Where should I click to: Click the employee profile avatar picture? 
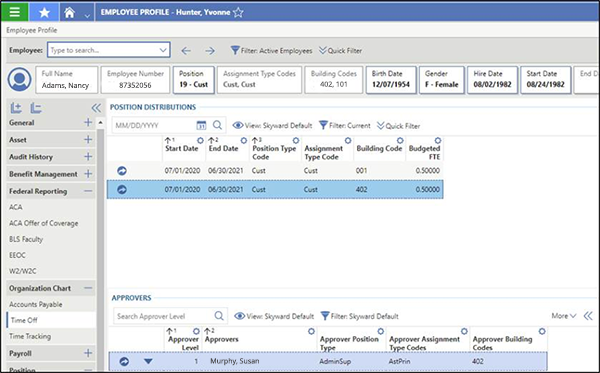click(x=20, y=79)
